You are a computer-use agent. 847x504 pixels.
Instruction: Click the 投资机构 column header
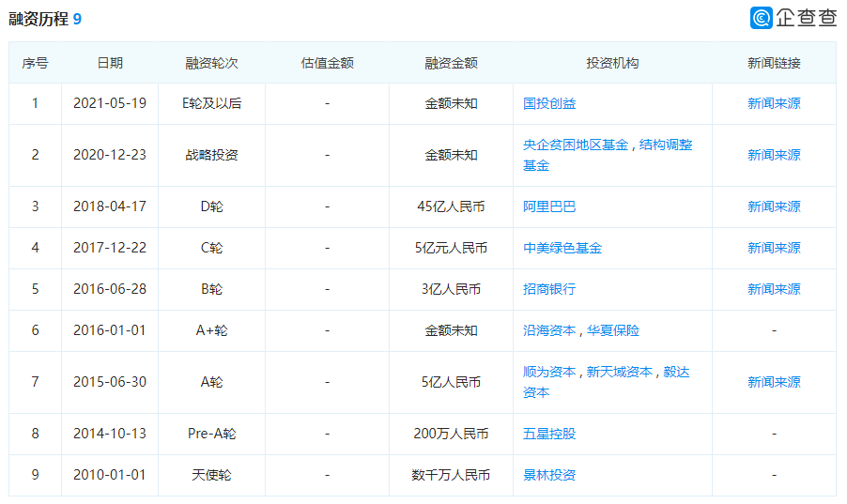pos(612,63)
